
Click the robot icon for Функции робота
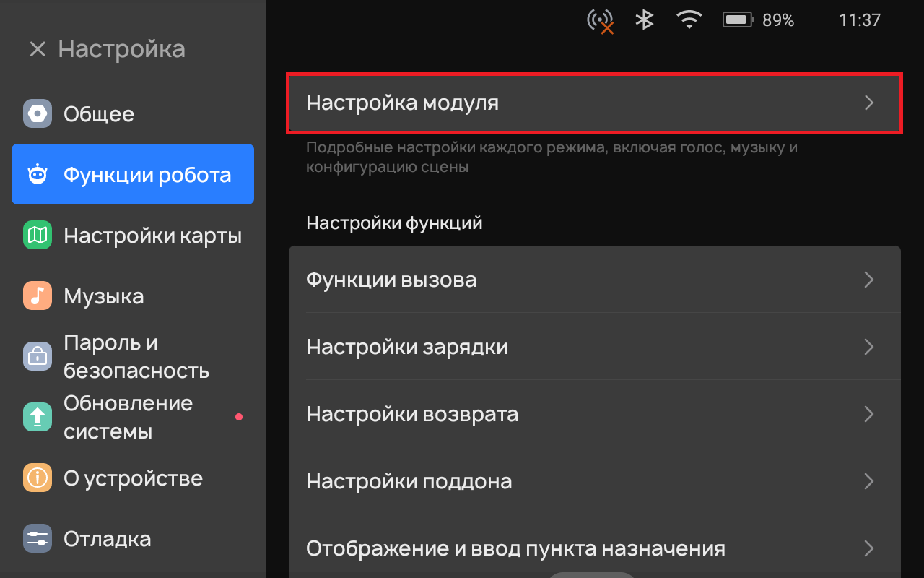(38, 175)
